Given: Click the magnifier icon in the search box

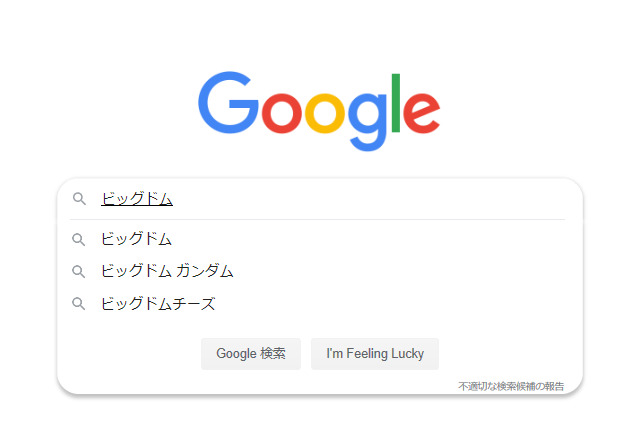Looking at the screenshot, I should click(79, 199).
